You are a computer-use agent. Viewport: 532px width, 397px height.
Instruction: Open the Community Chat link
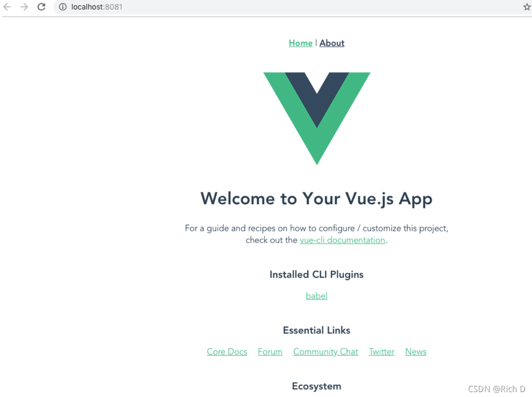click(x=326, y=352)
